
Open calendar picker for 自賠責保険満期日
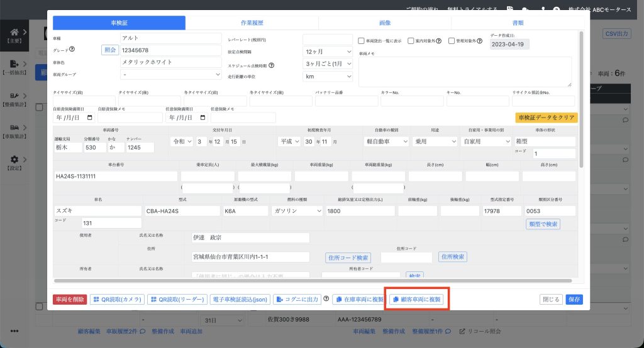[x=89, y=117]
